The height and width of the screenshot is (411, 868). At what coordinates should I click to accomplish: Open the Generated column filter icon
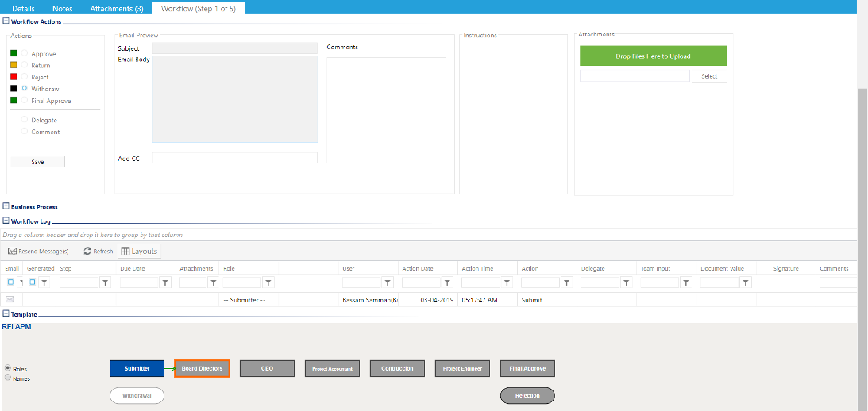coord(44,282)
